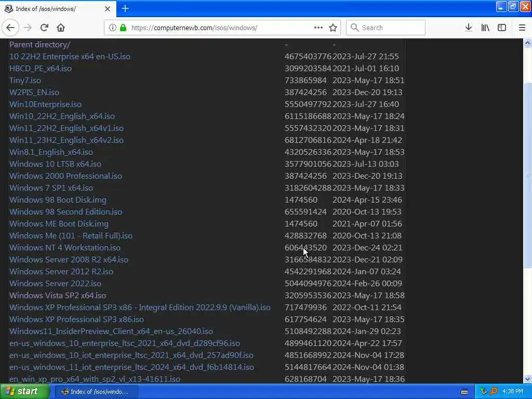Viewport: 532px width, 399px height.
Task: Click date 2024-Apr-18 21:42
Action: pos(367,140)
